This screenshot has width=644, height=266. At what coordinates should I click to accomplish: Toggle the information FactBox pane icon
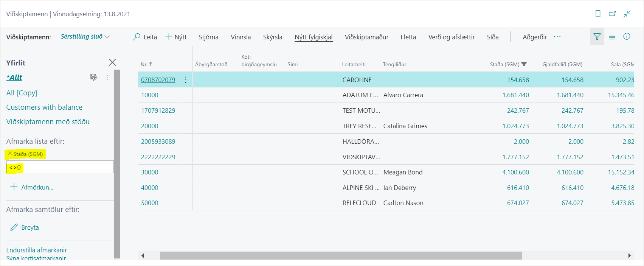627,37
